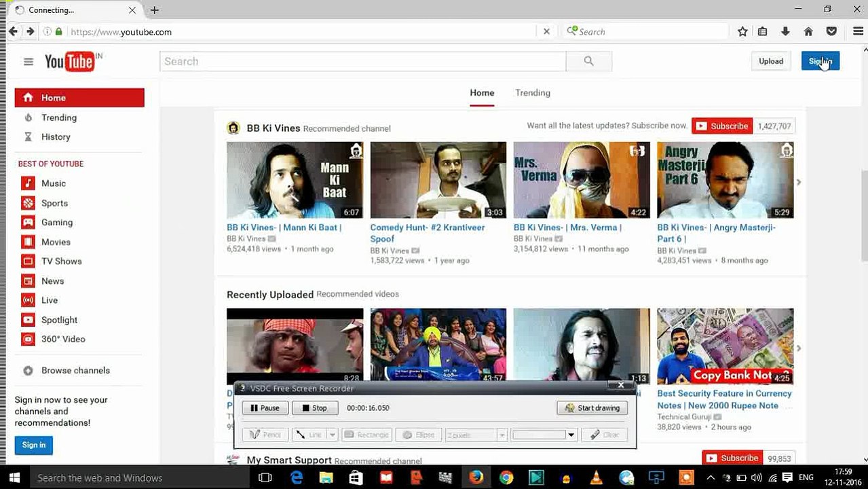Open Task View on the taskbar

point(265,477)
